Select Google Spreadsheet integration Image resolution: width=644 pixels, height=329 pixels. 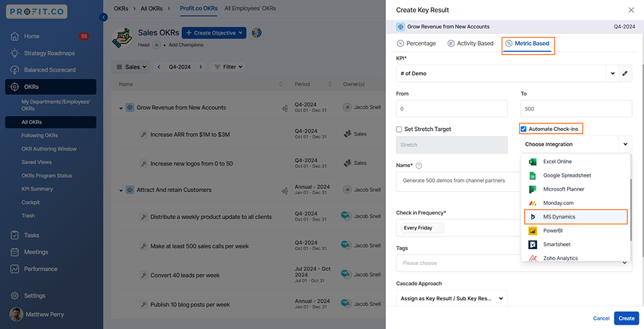coord(576,175)
